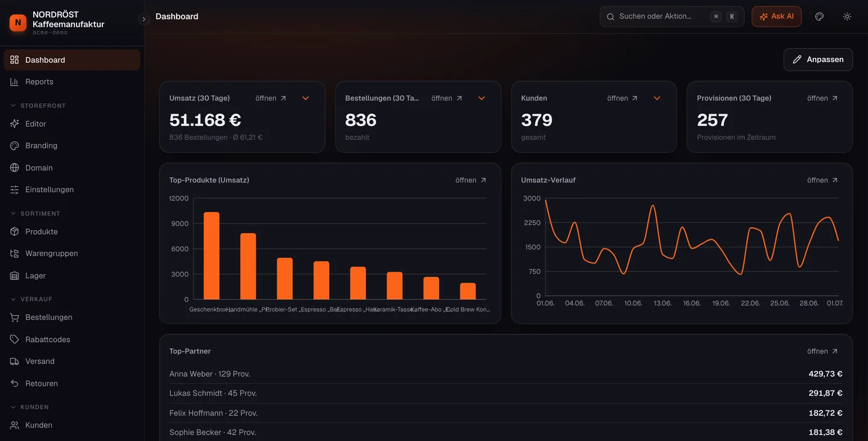Click the Rabattcodes tag icon

14,339
